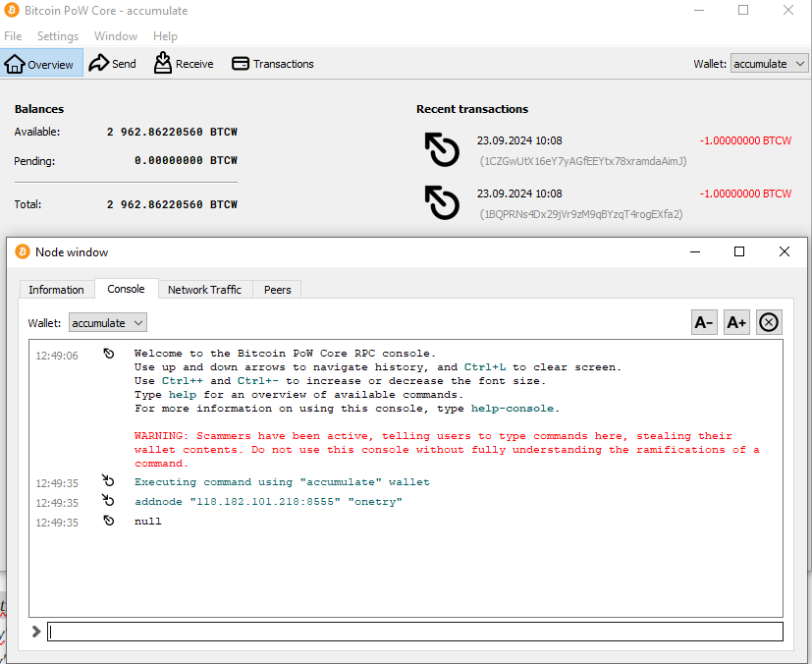Select the address 1CZGwUtX16eY7yAGfEEYtx78xramdaAimJ
The width and height of the screenshot is (812, 664).
coord(583,161)
